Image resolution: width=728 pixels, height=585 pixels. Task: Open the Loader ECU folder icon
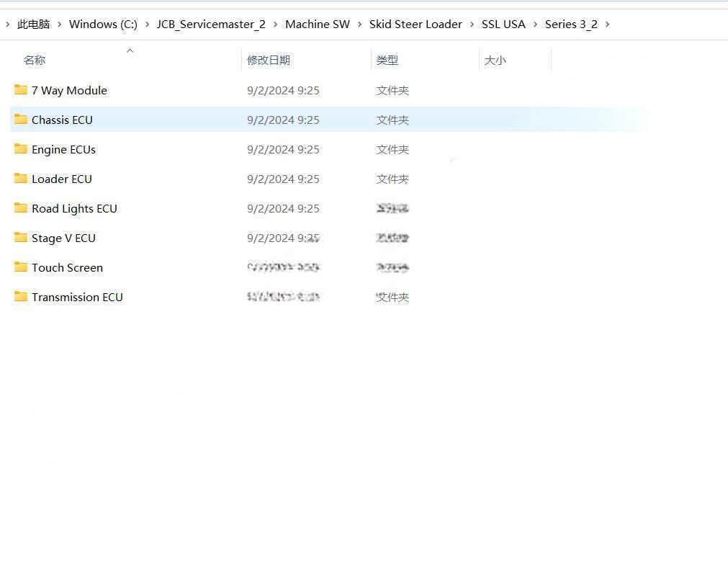20,179
